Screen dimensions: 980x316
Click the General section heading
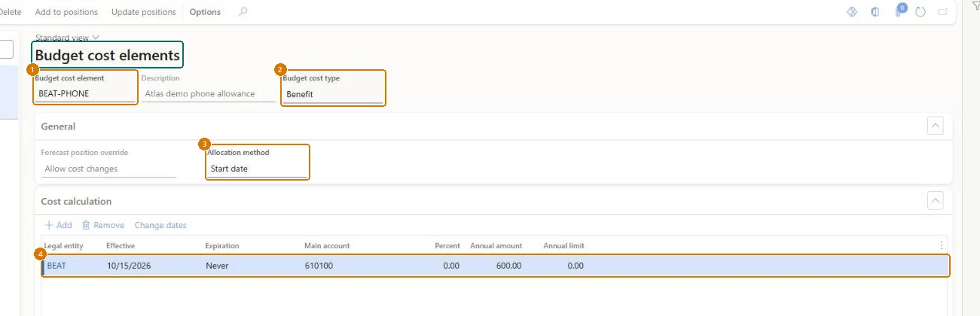tap(58, 126)
